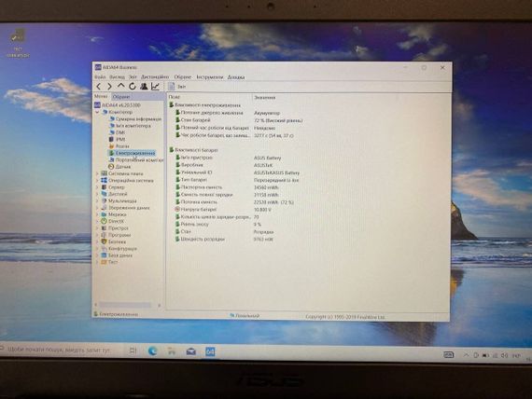Switch to the Обране tab
Viewport: 532px width, 399px height.
tap(121, 97)
